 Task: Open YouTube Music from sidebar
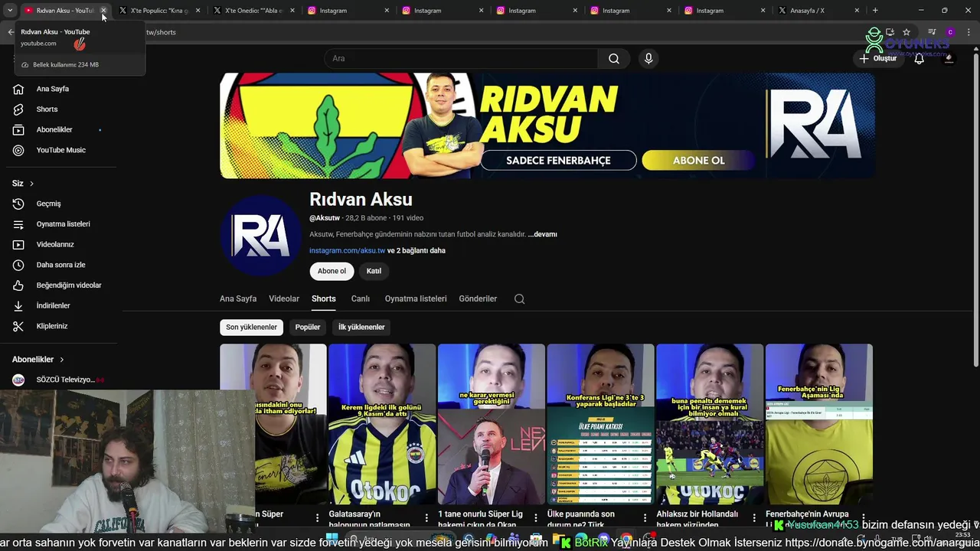[60, 150]
